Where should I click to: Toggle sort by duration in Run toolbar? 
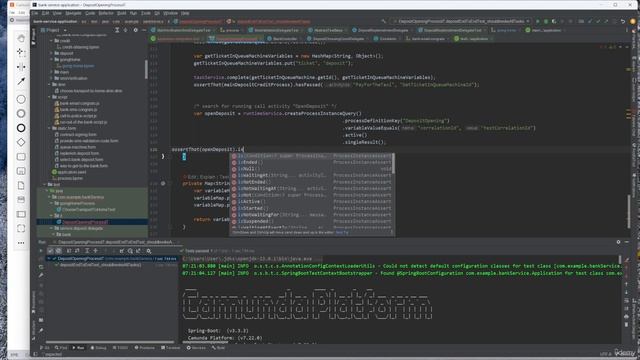[x=77, y=251]
